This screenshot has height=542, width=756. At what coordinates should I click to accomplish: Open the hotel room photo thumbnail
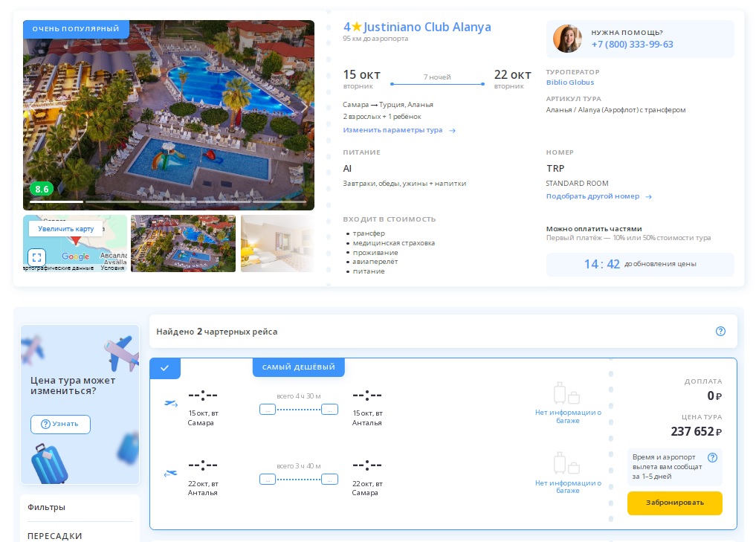tap(277, 244)
